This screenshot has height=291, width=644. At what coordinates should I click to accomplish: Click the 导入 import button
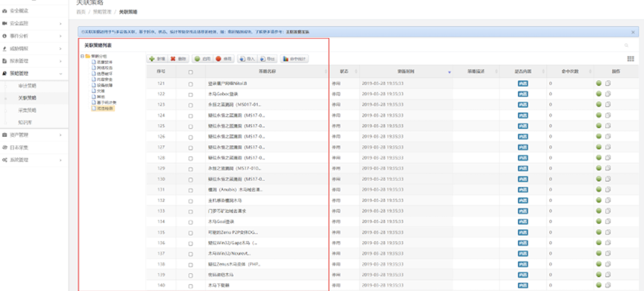pos(247,59)
